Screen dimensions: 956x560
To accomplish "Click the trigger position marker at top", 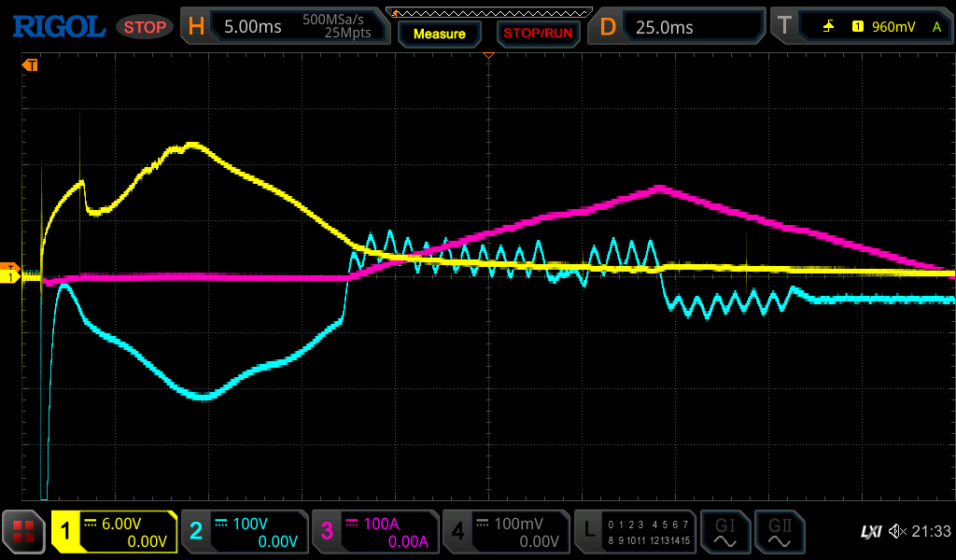I will pos(487,57).
